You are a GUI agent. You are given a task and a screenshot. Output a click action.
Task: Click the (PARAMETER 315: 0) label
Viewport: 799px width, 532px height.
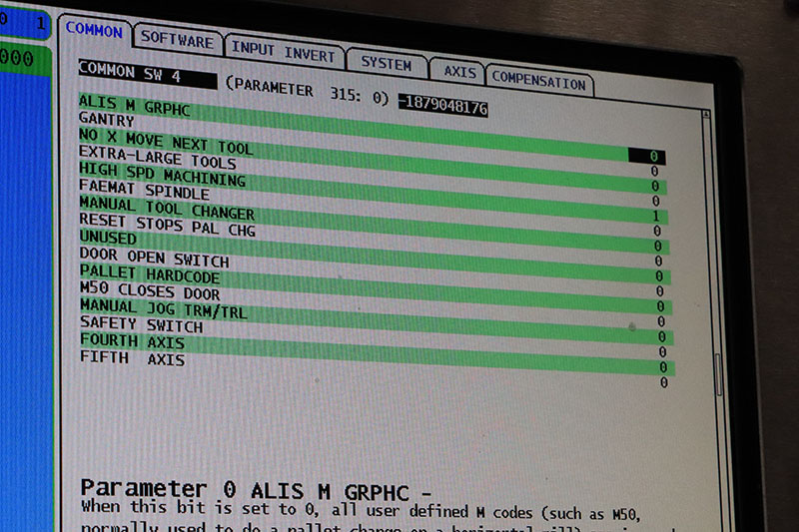[308, 90]
